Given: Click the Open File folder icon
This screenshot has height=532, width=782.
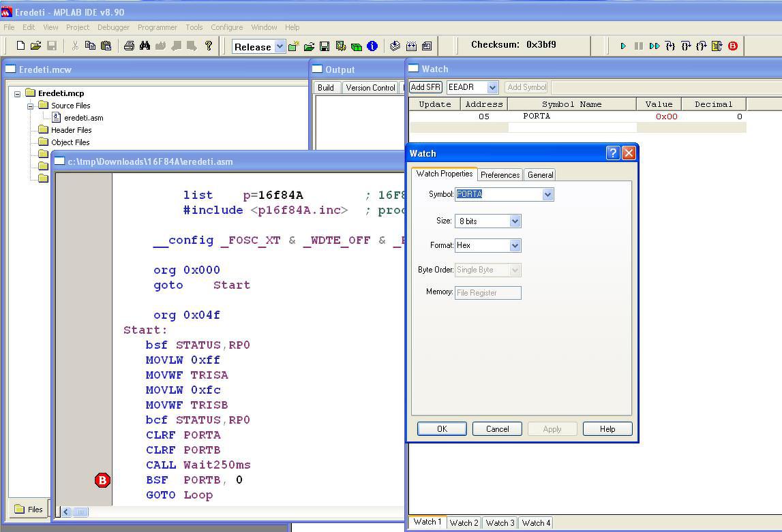Looking at the screenshot, I should (x=36, y=46).
